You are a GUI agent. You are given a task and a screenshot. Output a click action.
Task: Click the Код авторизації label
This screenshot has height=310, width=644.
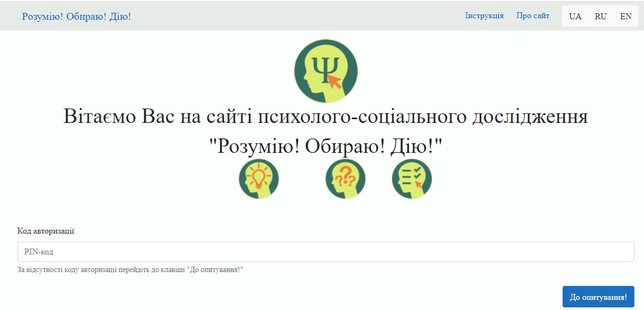tap(46, 231)
